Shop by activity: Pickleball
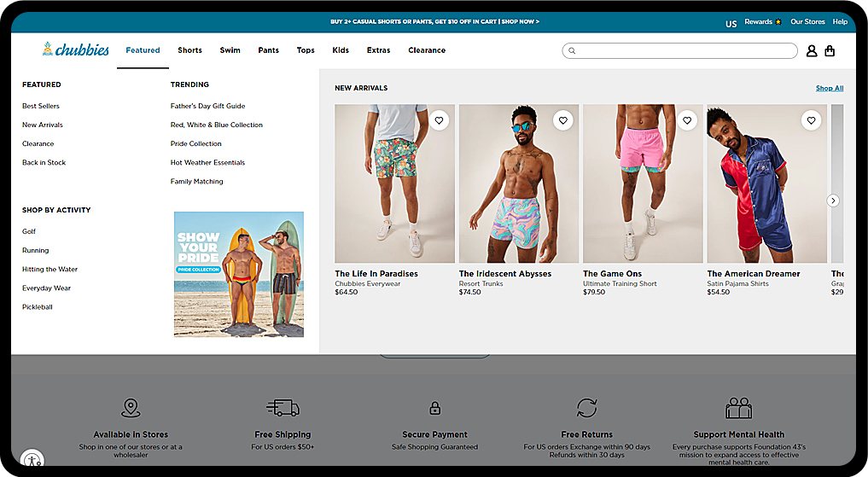The height and width of the screenshot is (477, 868). [37, 306]
